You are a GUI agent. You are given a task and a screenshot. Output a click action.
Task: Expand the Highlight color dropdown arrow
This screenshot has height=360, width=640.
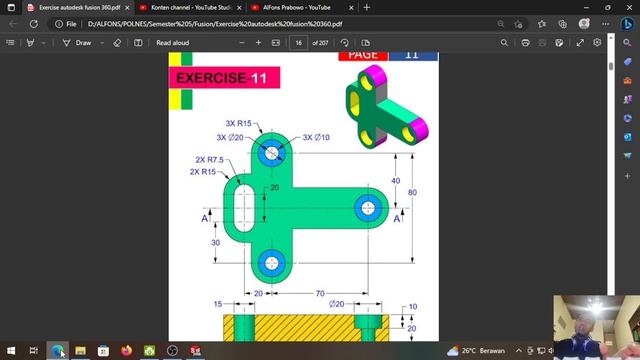[x=43, y=43]
